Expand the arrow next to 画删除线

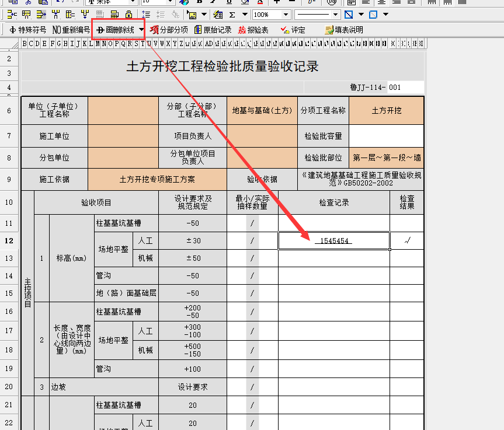[x=141, y=30]
